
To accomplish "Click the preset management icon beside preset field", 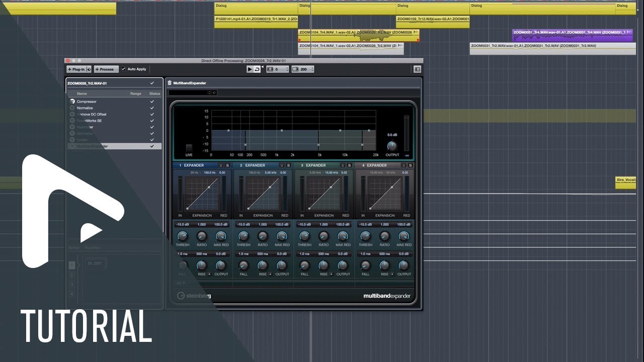I will click(x=214, y=93).
